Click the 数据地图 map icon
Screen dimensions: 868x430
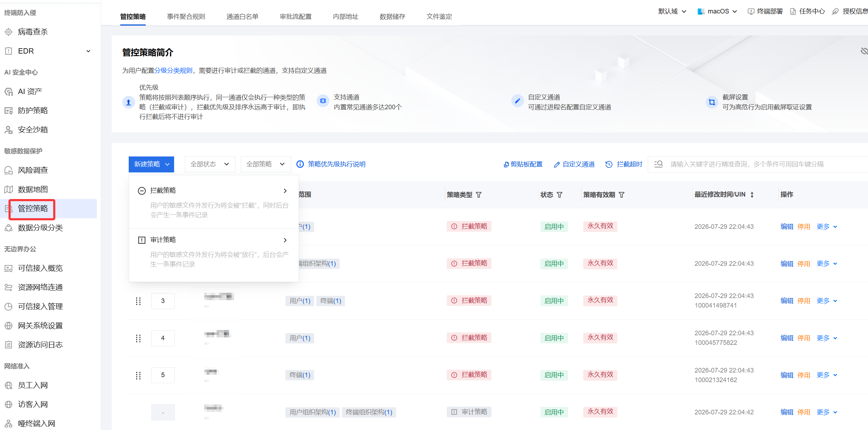[9, 189]
